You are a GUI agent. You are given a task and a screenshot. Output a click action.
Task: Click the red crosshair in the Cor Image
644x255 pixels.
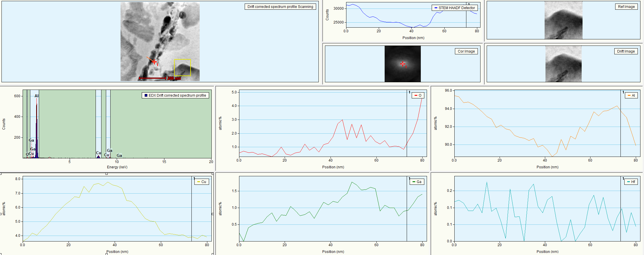click(x=403, y=64)
